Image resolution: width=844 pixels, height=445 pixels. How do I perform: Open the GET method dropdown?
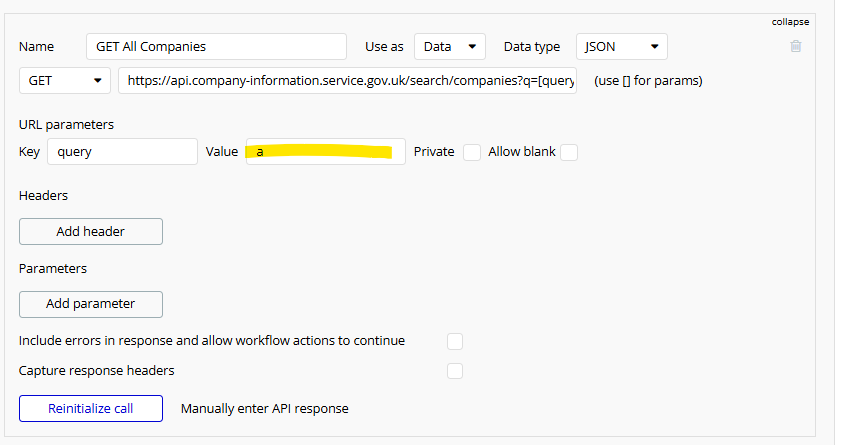tap(65, 81)
